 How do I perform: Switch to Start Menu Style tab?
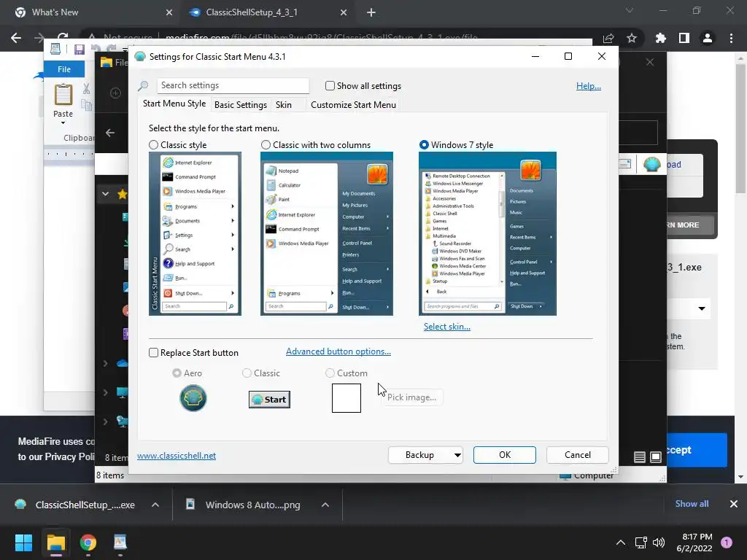tap(174, 104)
